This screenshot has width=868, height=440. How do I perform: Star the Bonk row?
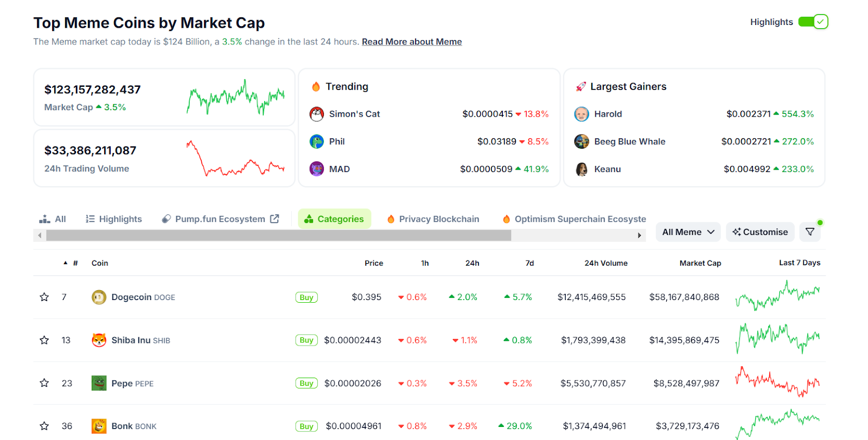click(x=44, y=426)
